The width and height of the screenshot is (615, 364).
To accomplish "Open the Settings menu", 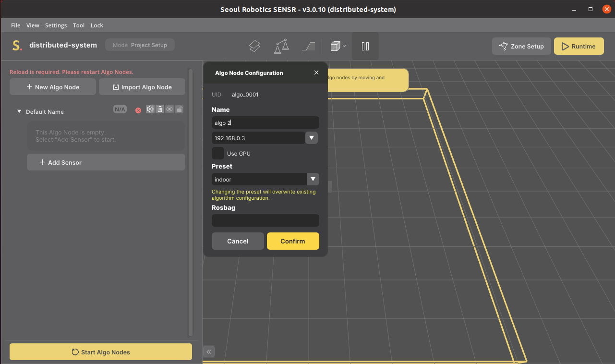I will point(56,25).
